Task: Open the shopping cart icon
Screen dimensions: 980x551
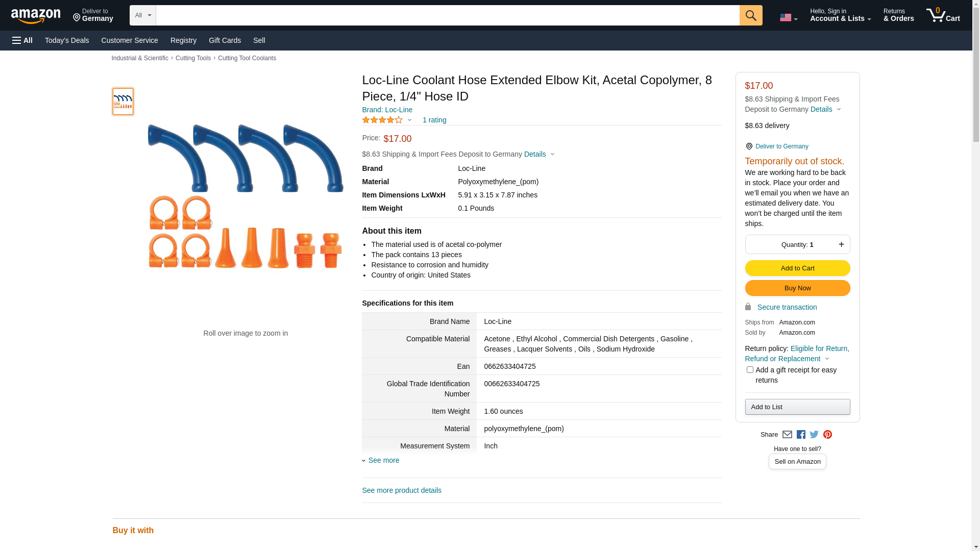Action: click(943, 15)
